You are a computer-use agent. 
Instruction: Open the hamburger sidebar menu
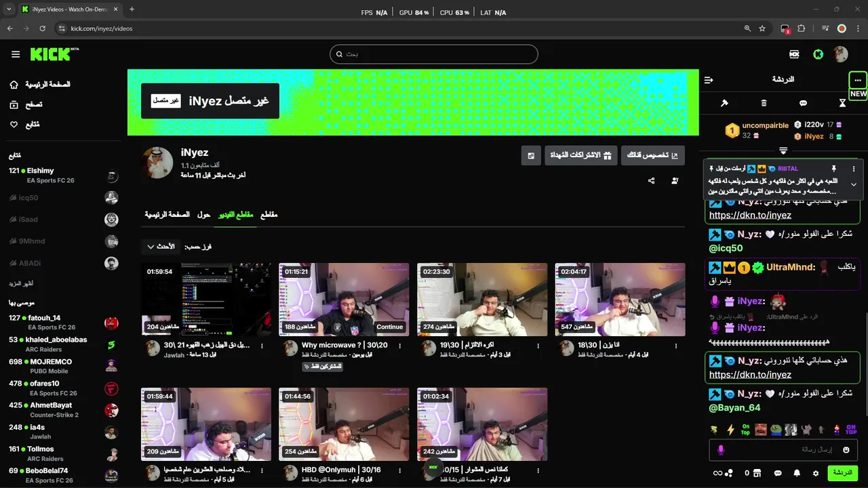pos(16,54)
